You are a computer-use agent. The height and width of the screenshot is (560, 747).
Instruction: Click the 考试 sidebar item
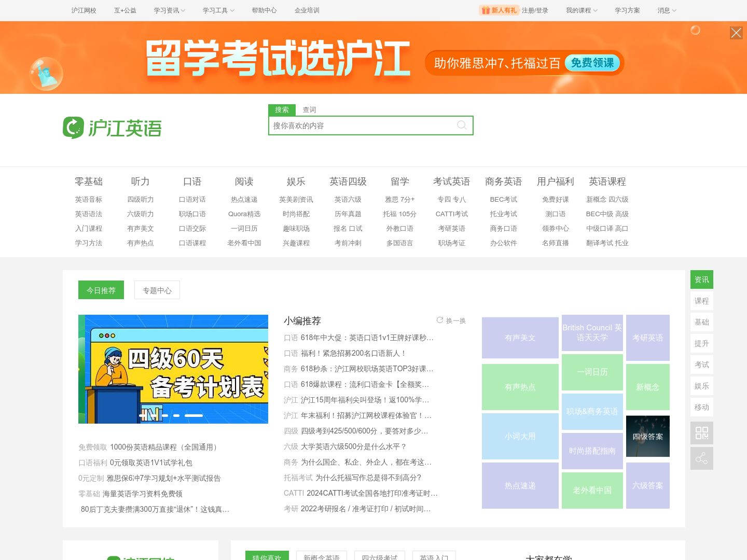[x=702, y=365]
